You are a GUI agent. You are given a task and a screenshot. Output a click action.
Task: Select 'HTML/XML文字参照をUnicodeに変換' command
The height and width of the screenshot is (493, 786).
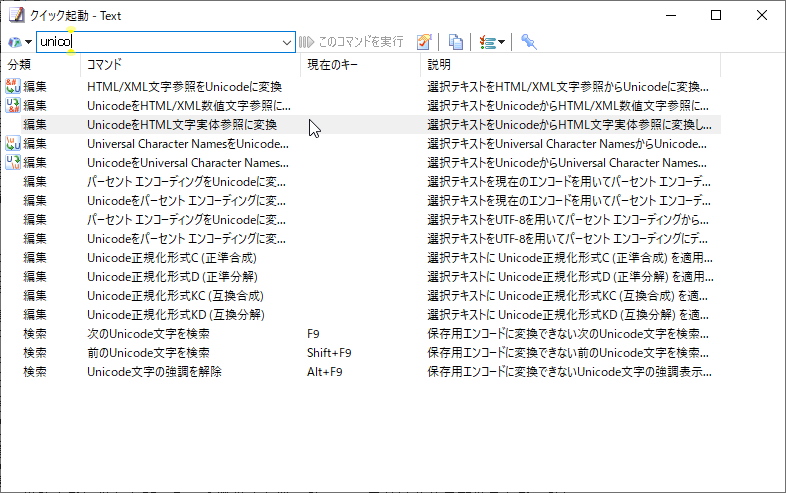[184, 87]
